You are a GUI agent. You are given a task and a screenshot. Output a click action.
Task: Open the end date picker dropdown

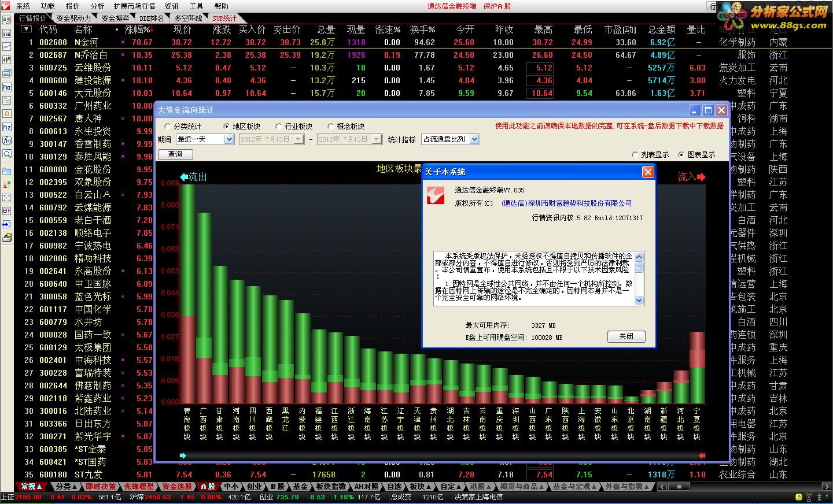pos(377,139)
